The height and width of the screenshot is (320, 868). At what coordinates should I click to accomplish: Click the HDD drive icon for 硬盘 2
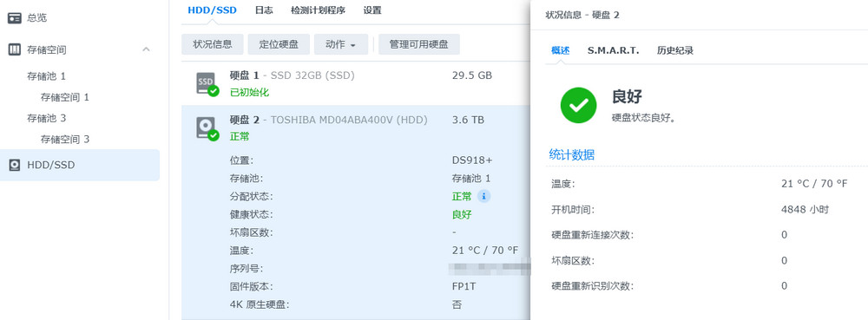207,128
